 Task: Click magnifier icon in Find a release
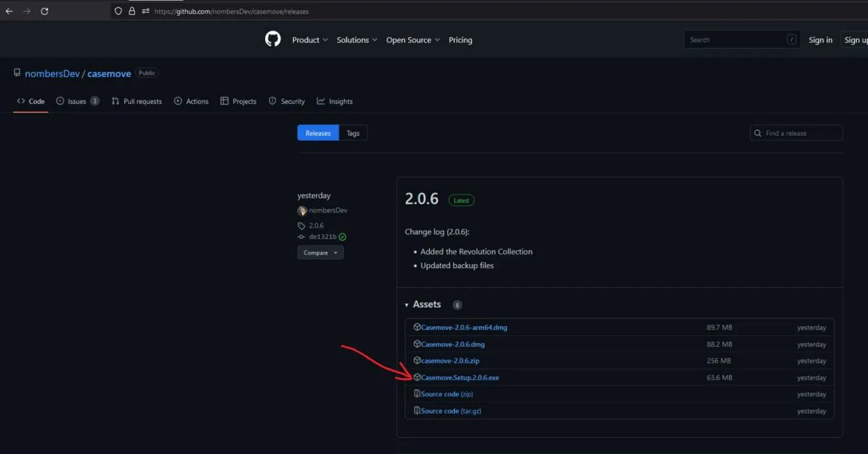pos(758,133)
